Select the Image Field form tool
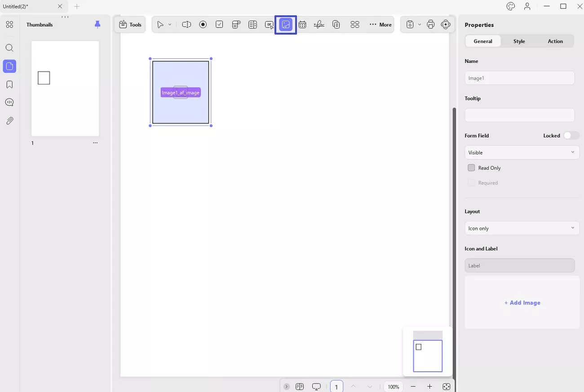Screen dimensions: 584x392 (x=286, y=25)
